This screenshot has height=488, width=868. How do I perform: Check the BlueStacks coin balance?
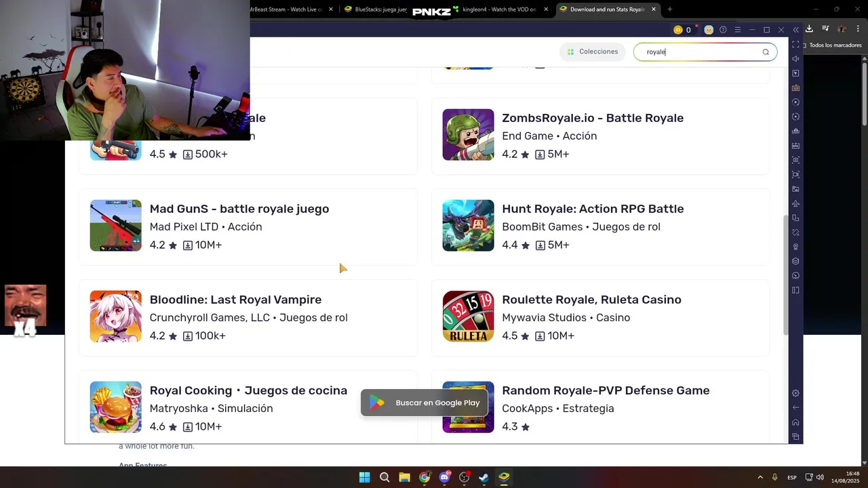[682, 30]
